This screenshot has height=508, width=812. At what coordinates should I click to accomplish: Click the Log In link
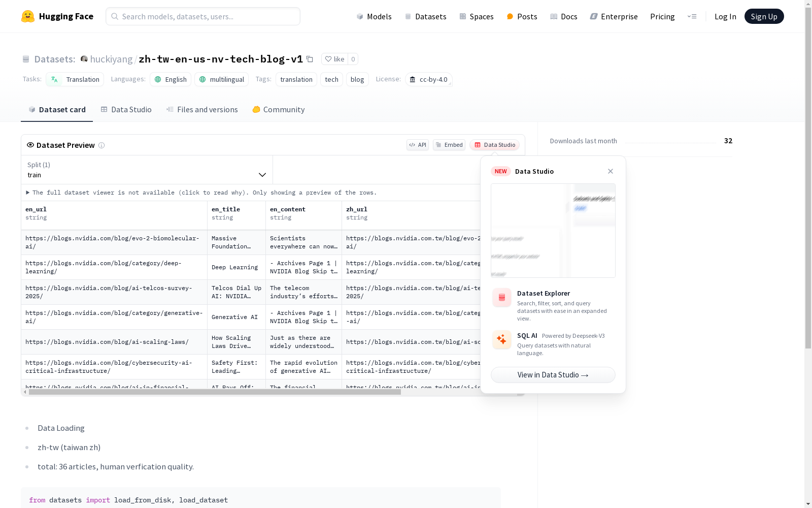tap(725, 16)
